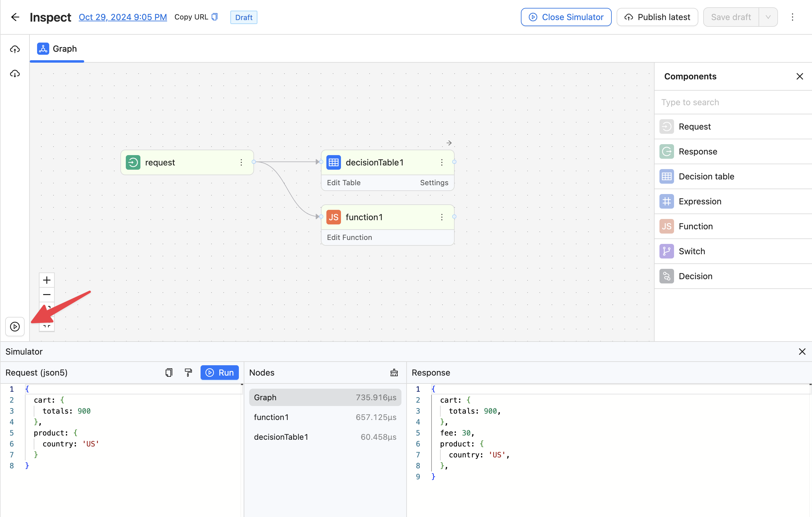Select the decisionTable1 node icon
This screenshot has width=812, height=517.
click(x=333, y=162)
